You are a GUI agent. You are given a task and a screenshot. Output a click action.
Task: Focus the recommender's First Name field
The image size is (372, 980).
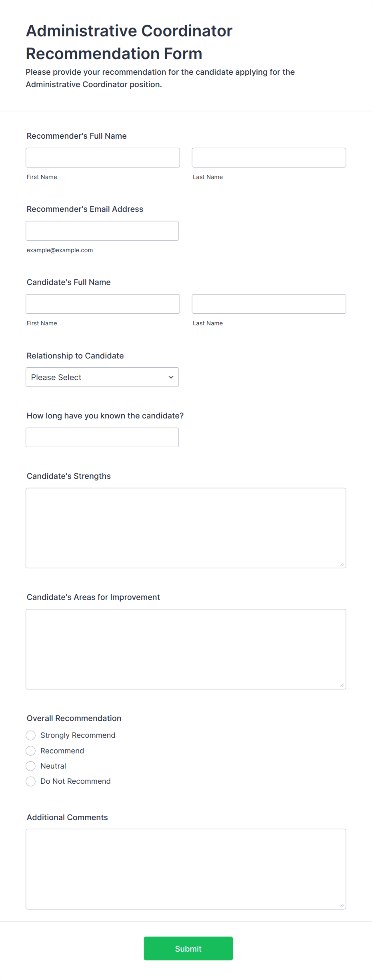[x=103, y=157]
